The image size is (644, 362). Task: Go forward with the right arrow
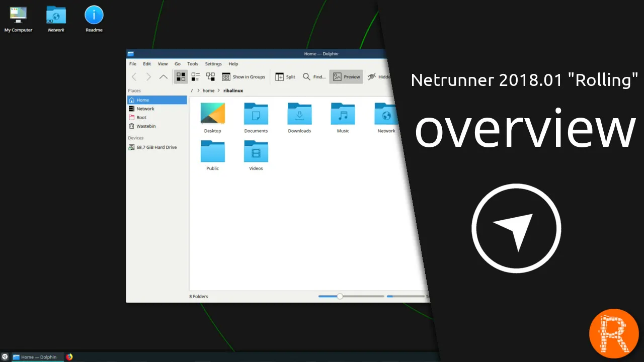(148, 77)
